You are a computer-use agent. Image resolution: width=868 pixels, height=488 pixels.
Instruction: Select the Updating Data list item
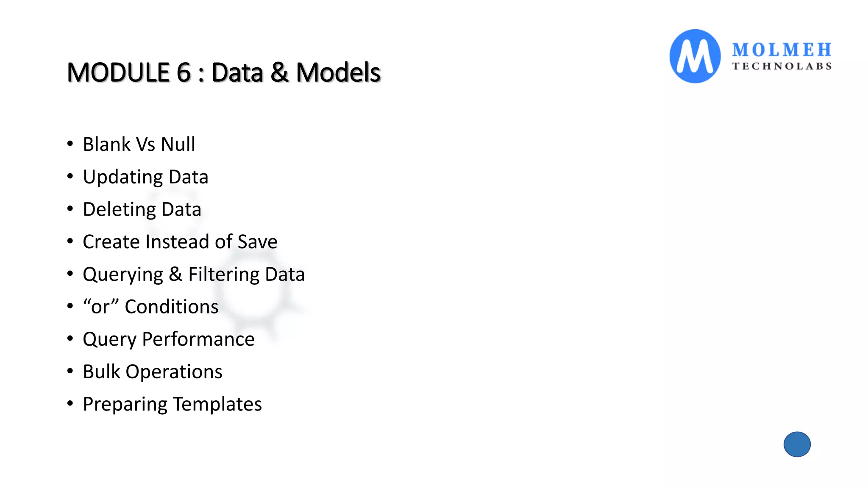145,177
